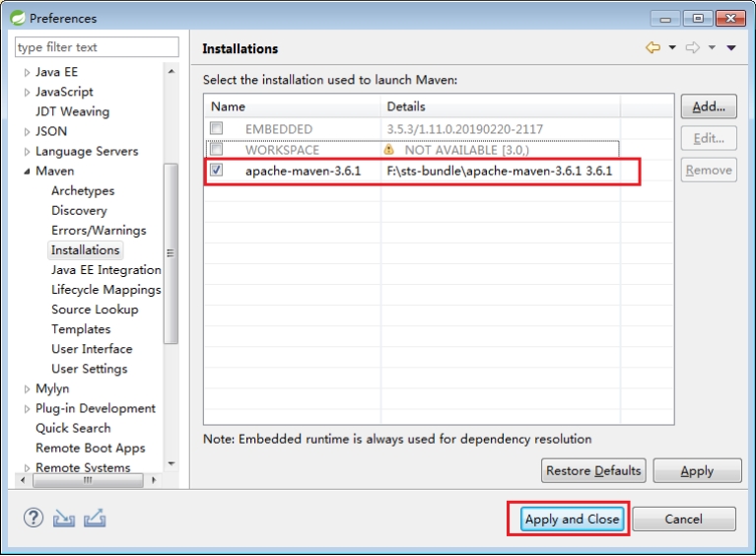Click the Help question mark icon
Viewport: 756px width, 556px height.
(34, 518)
